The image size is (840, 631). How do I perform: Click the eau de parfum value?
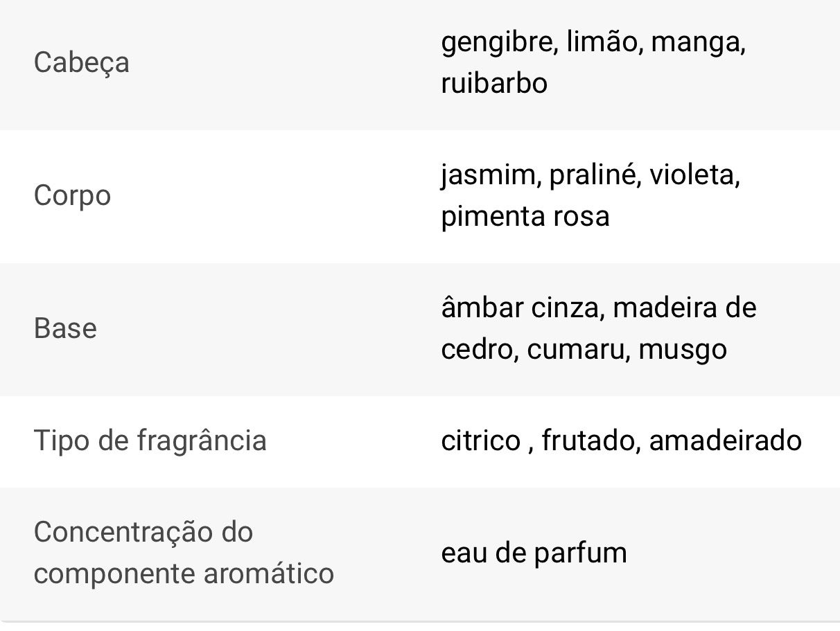click(x=534, y=553)
